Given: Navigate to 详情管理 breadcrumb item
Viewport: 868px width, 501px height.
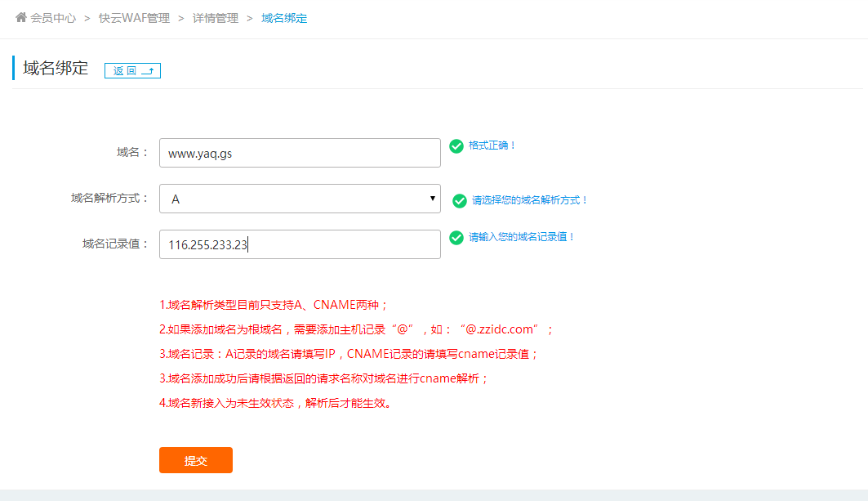Looking at the screenshot, I should 216,18.
